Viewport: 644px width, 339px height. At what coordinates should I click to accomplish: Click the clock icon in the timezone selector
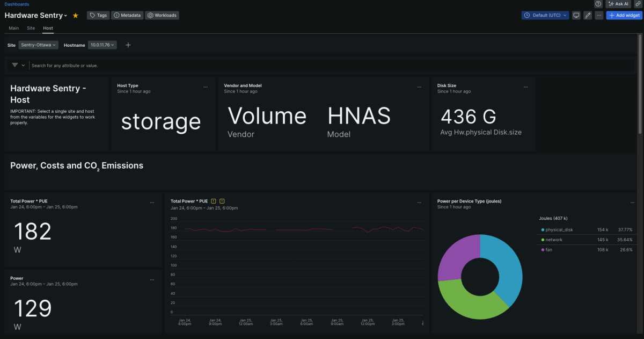click(527, 15)
